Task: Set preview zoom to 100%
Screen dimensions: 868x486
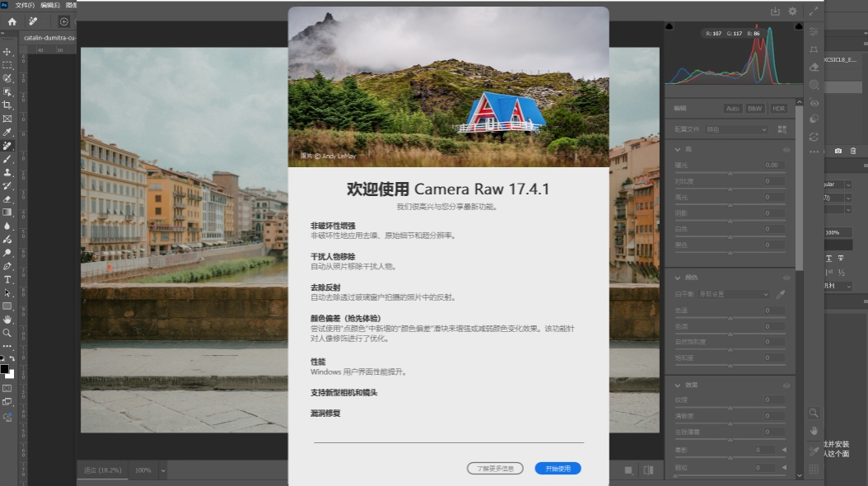Action: (x=142, y=470)
